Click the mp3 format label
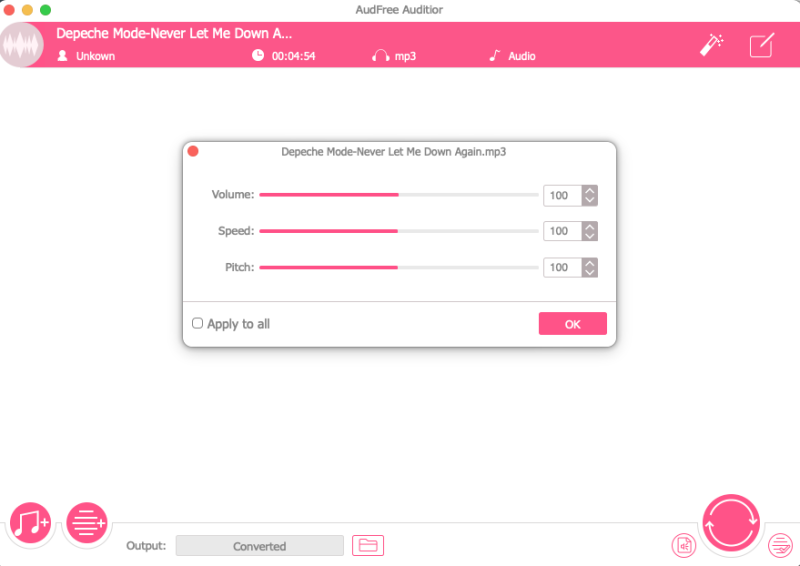This screenshot has height=566, width=800. pos(405,56)
